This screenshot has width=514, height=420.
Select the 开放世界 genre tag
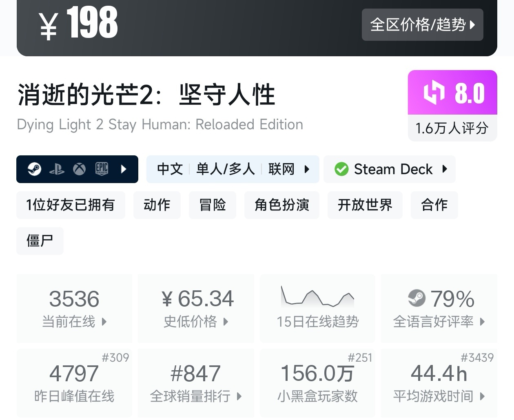(x=365, y=205)
